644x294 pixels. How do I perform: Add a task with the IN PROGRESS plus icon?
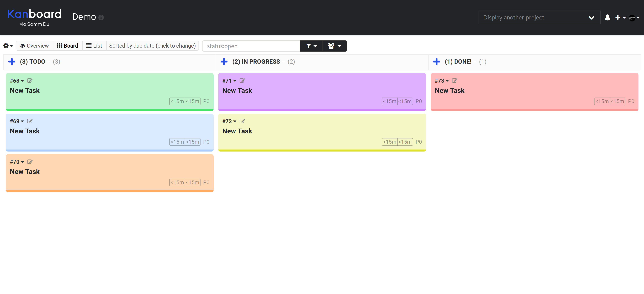pyautogui.click(x=224, y=62)
